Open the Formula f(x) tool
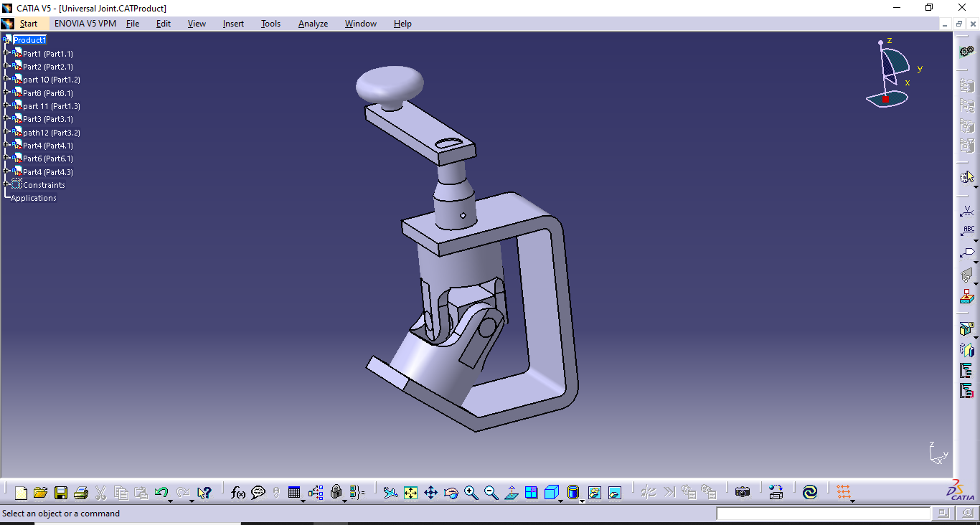The image size is (980, 525). 238,493
